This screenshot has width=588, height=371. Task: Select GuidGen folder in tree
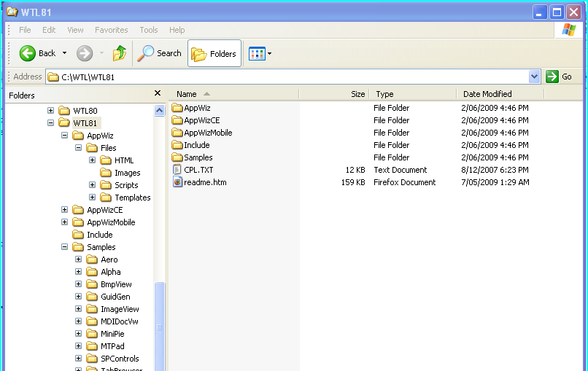pyautogui.click(x=108, y=297)
